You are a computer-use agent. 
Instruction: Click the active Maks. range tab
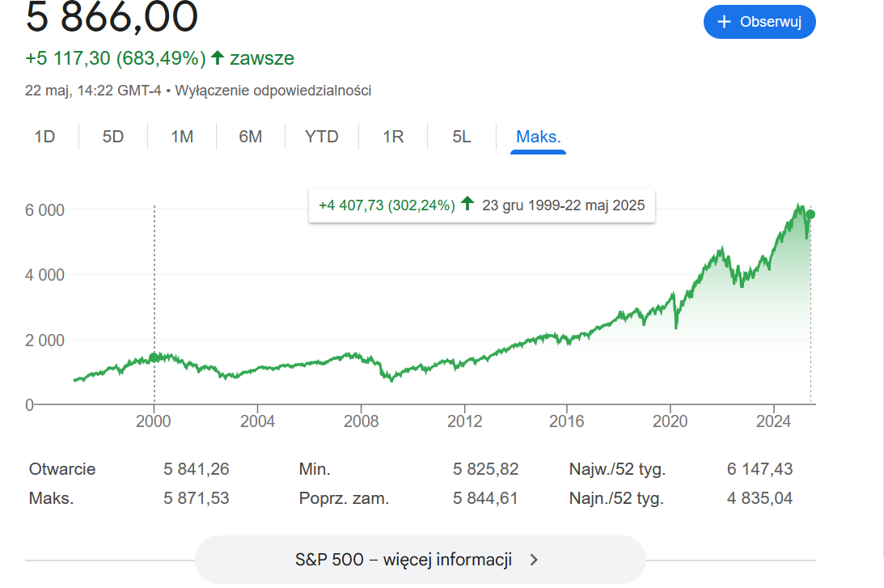(x=538, y=137)
